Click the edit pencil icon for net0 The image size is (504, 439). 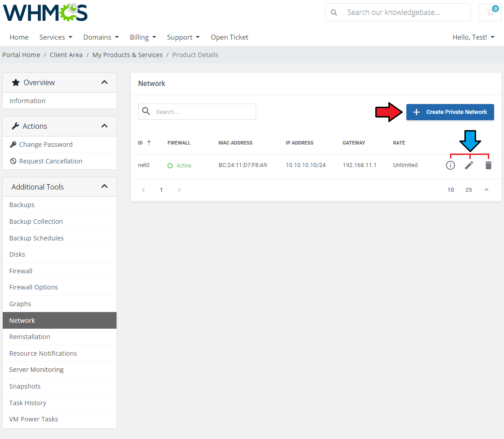pos(469,165)
